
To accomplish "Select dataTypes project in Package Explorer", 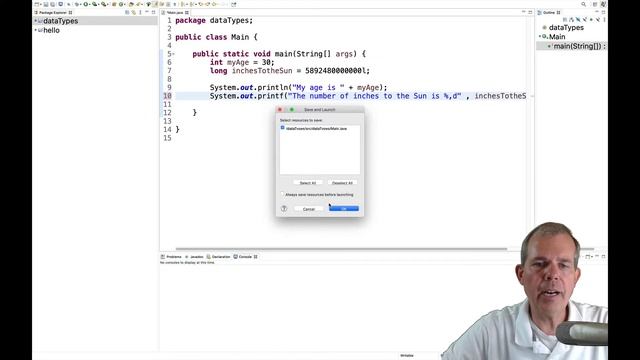I will coord(60,21).
